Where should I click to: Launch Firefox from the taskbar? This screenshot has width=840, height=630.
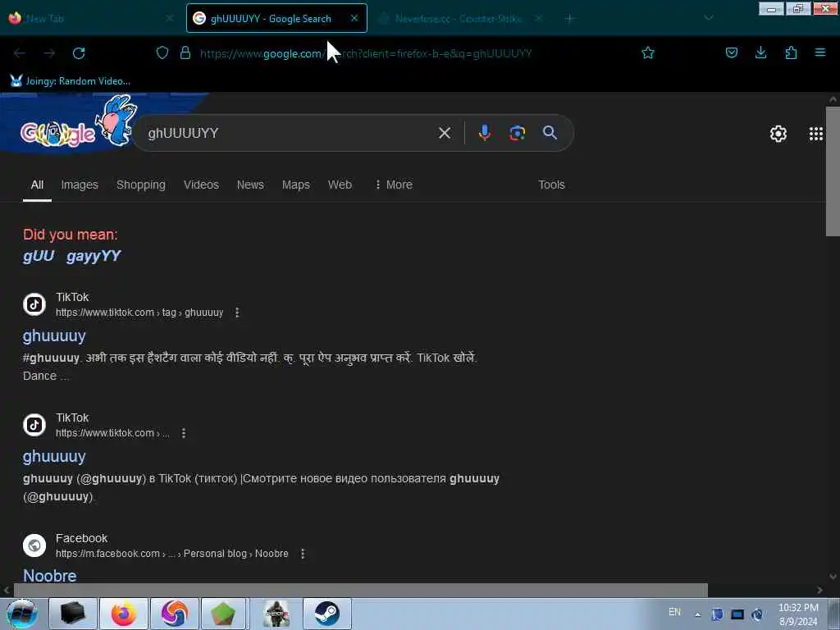124,614
